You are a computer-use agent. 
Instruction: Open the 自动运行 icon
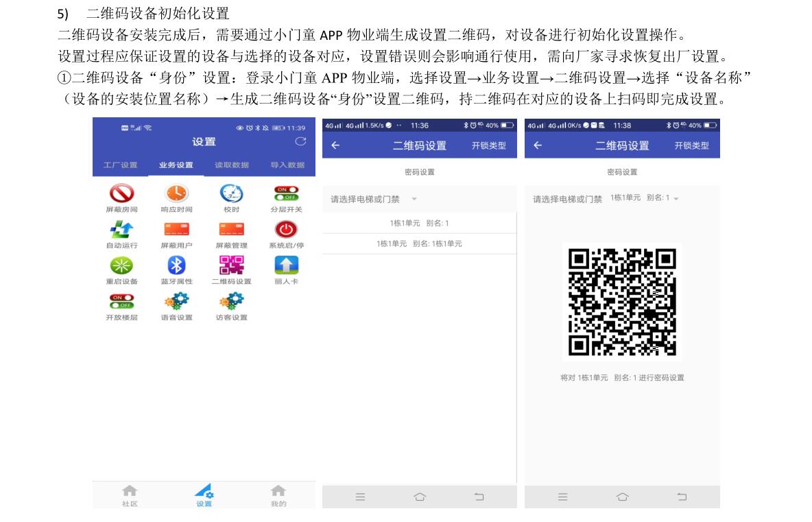pyautogui.click(x=121, y=229)
